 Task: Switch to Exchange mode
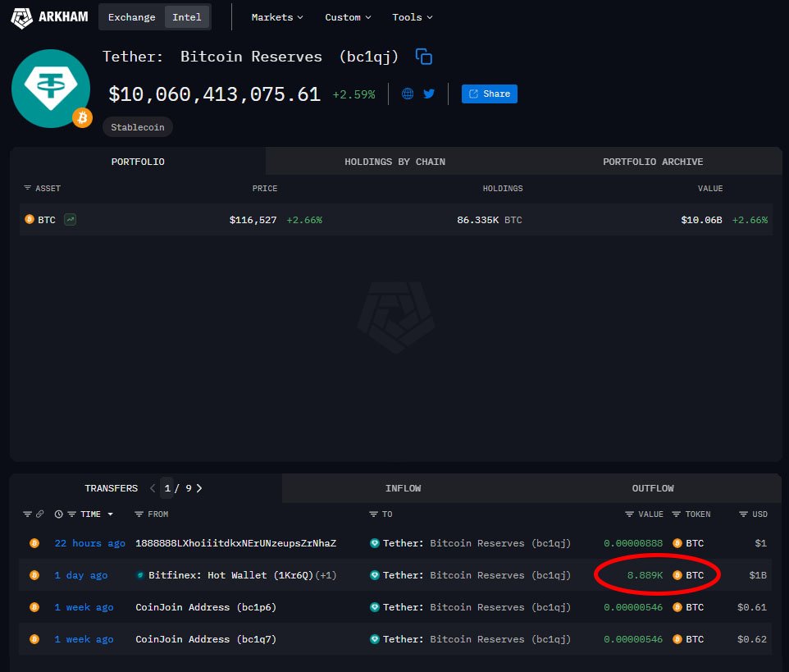tap(131, 17)
